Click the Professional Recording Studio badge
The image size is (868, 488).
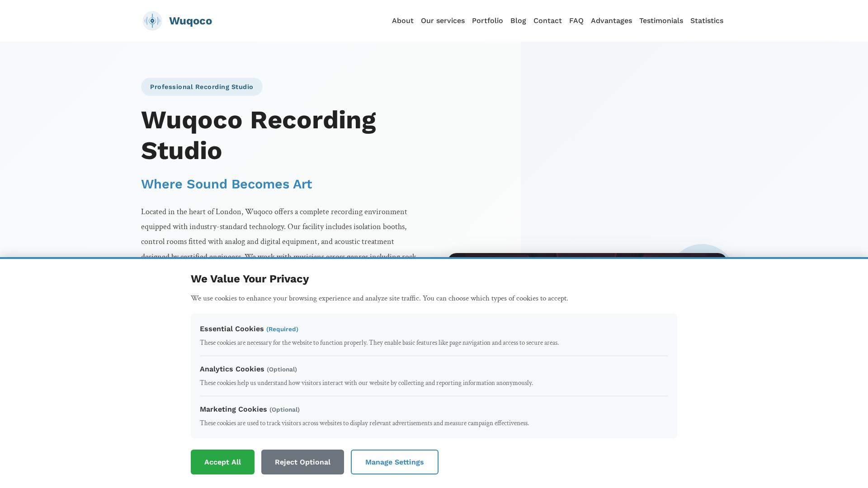(x=202, y=87)
